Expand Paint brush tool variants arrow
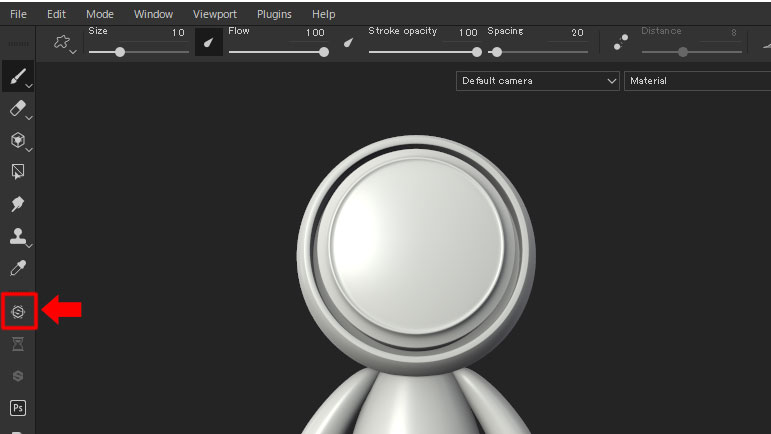Image resolution: width=771 pixels, height=434 pixels. click(x=29, y=86)
